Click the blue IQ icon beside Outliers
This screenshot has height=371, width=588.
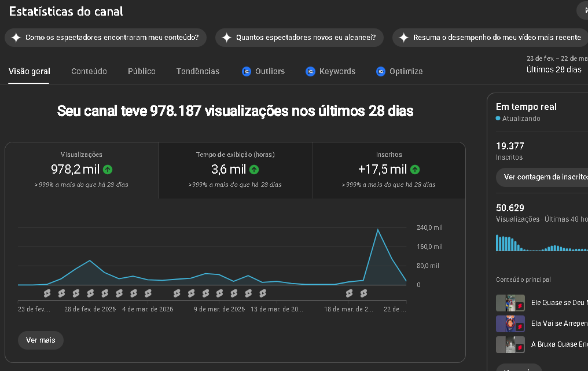(247, 71)
